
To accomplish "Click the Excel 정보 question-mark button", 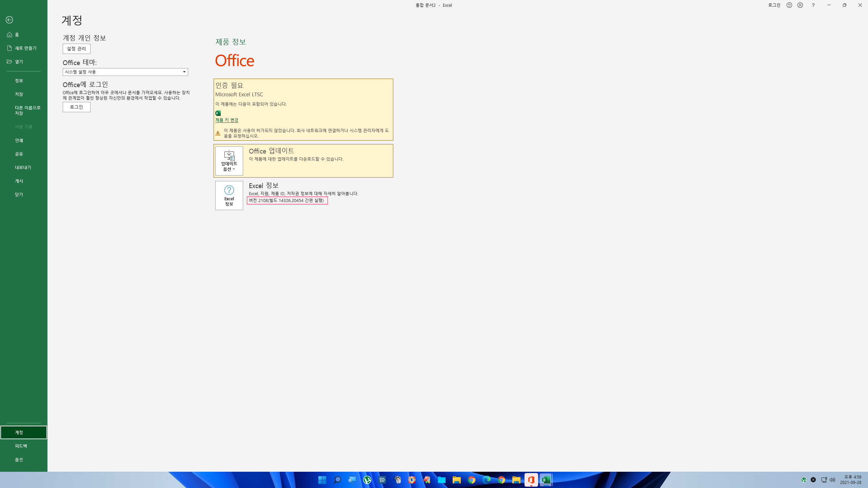I will pos(229,196).
